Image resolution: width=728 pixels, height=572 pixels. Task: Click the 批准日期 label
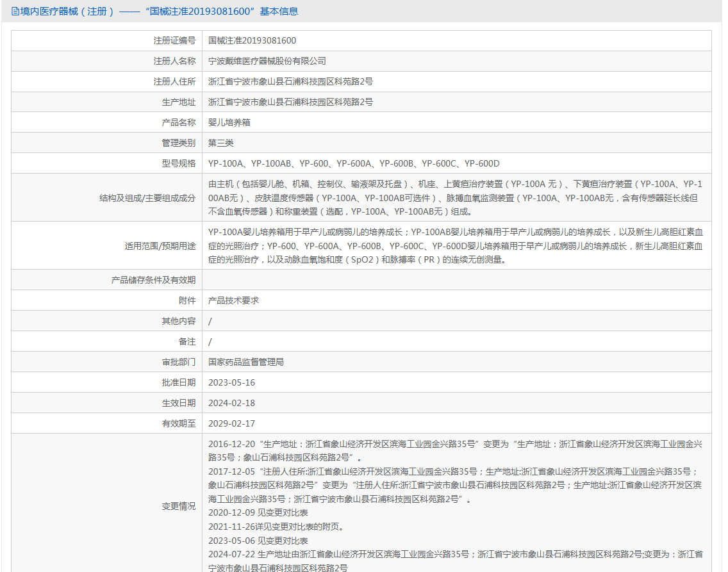pos(179,382)
